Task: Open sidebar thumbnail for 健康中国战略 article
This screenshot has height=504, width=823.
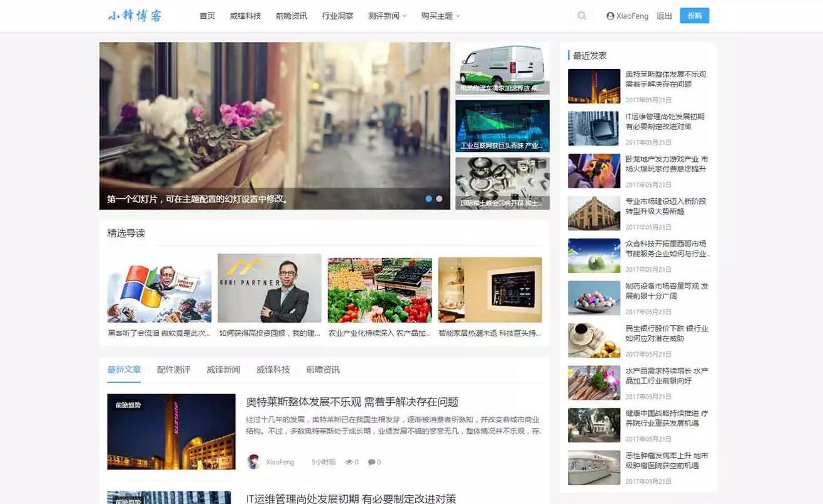Action: [x=594, y=425]
